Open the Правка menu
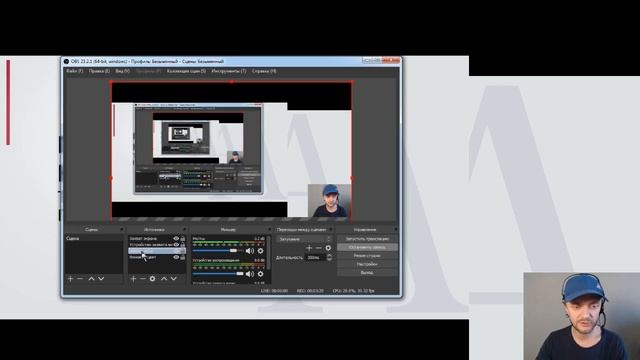The width and height of the screenshot is (640, 360). pos(99,71)
